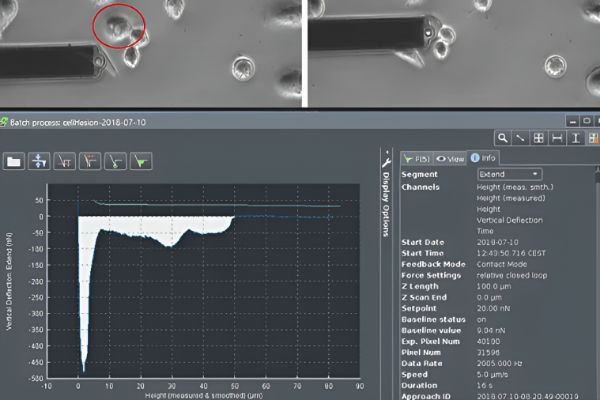The height and width of the screenshot is (400, 600).
Task: Click Baseline status value 'on'
Action: point(481,320)
